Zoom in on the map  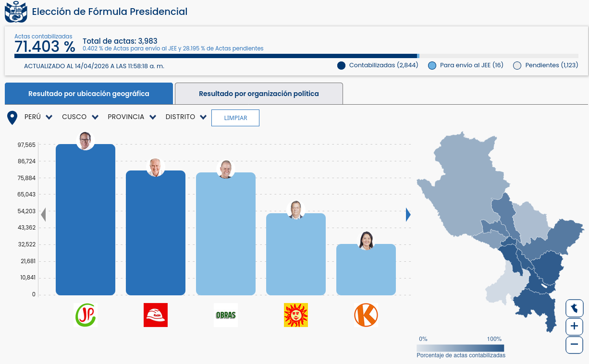coord(574,327)
